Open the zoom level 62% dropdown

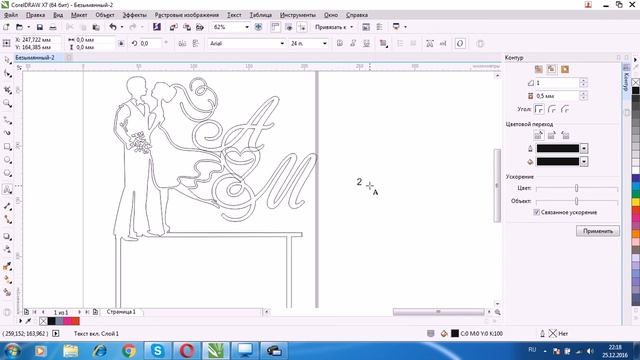tap(247, 27)
